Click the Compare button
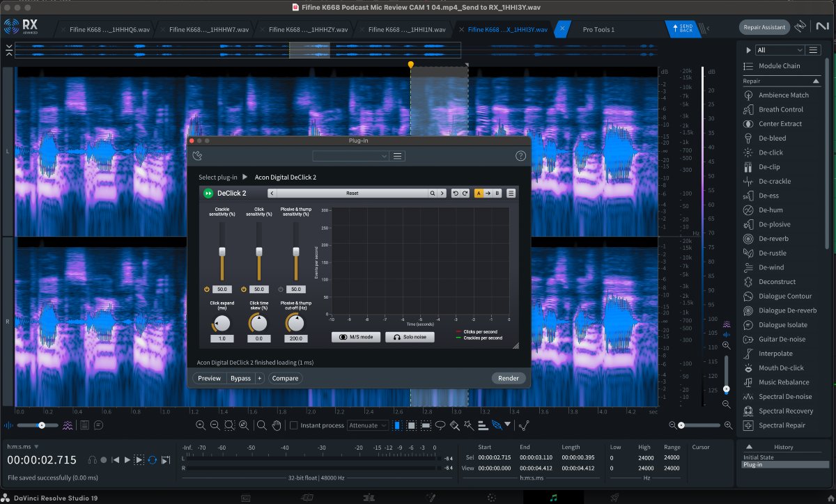The height and width of the screenshot is (504, 836). (285, 378)
